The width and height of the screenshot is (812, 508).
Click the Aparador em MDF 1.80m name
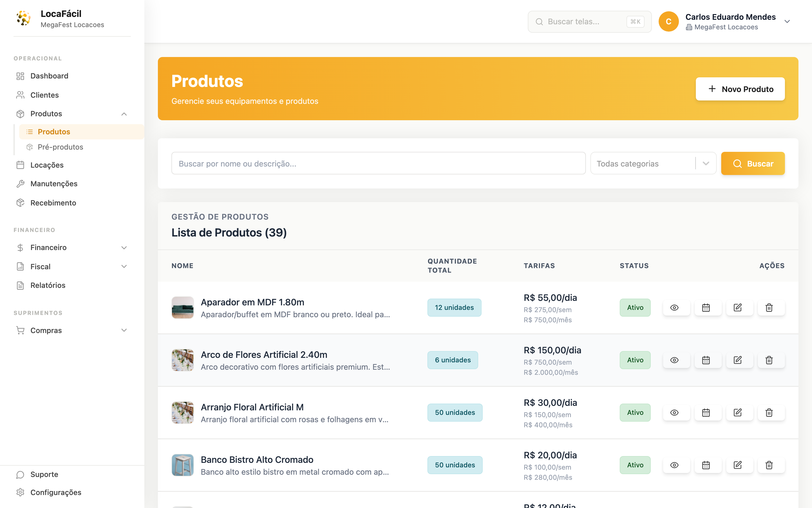tap(252, 302)
